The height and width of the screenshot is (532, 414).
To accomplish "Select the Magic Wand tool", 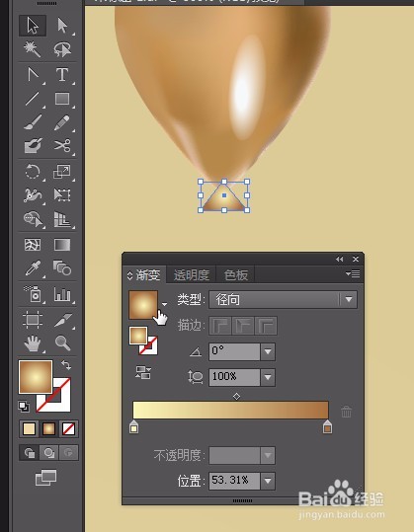I will [33, 49].
